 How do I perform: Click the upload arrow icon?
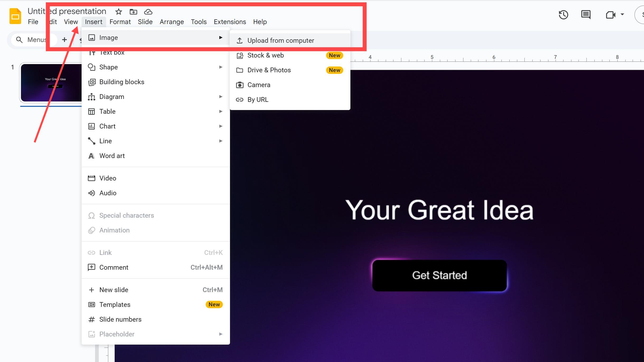[239, 40]
